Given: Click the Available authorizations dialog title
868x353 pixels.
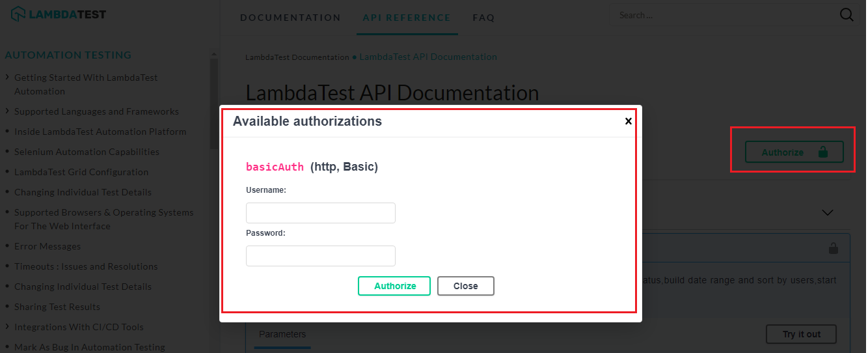Looking at the screenshot, I should [x=307, y=121].
